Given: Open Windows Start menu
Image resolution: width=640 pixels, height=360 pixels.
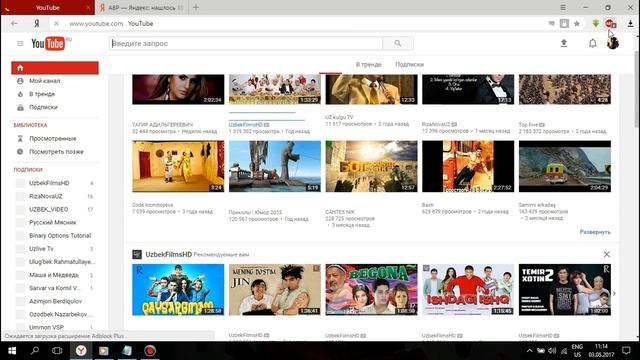Looking at the screenshot, I should pos(12,351).
